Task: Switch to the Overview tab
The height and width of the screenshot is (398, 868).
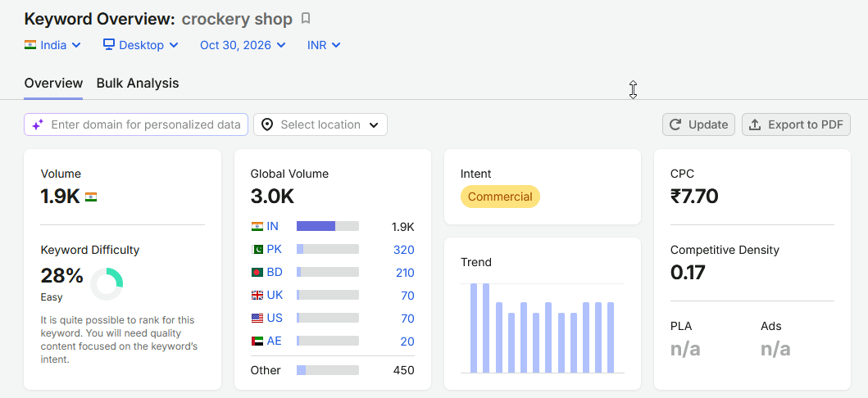Action: 54,84
